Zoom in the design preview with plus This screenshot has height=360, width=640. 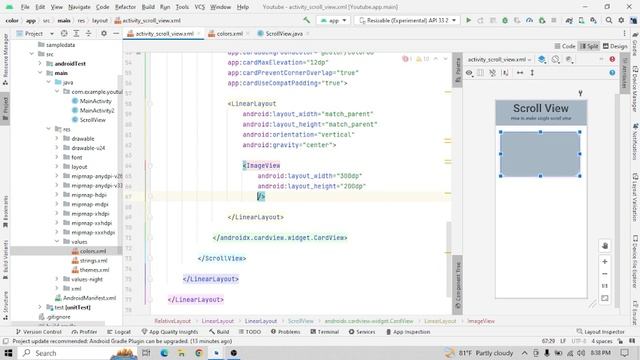point(605,261)
